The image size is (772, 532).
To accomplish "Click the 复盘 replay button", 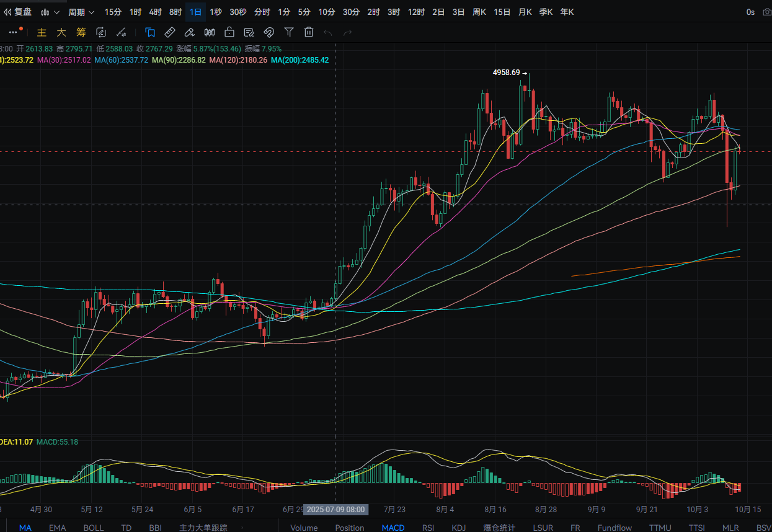I will (x=18, y=12).
